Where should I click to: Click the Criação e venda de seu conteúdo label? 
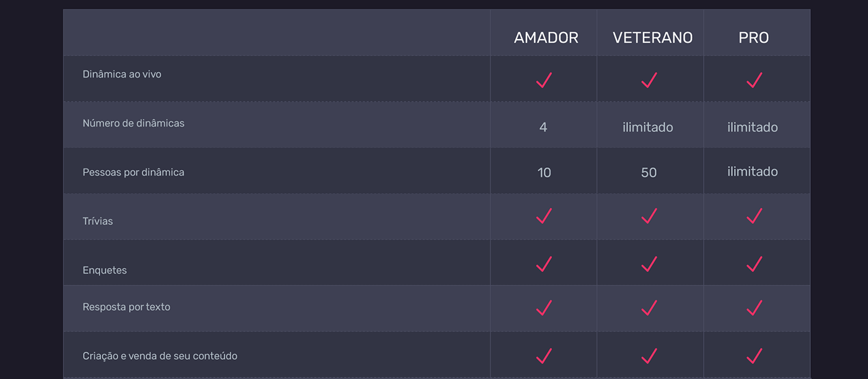tap(160, 356)
